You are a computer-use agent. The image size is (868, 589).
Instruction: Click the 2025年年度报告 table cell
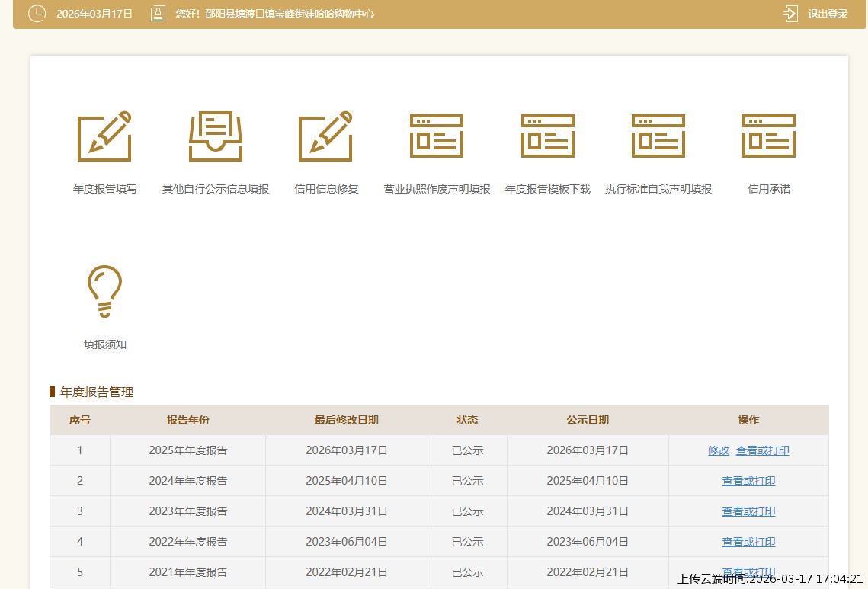[187, 450]
